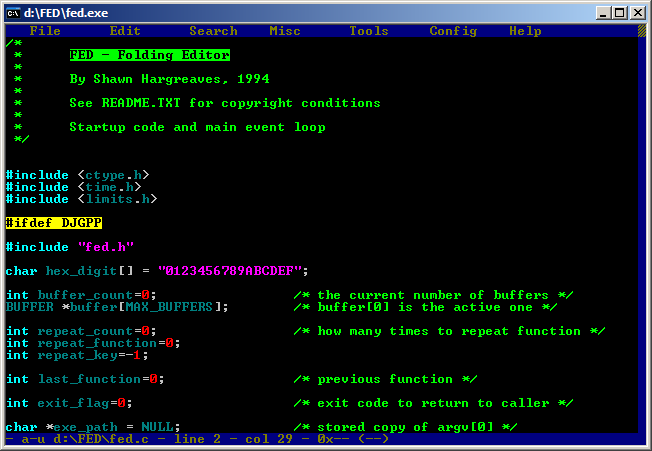Place cursor on '#include "fed.h"' line
Viewport: 652px width, 451px height.
[69, 247]
